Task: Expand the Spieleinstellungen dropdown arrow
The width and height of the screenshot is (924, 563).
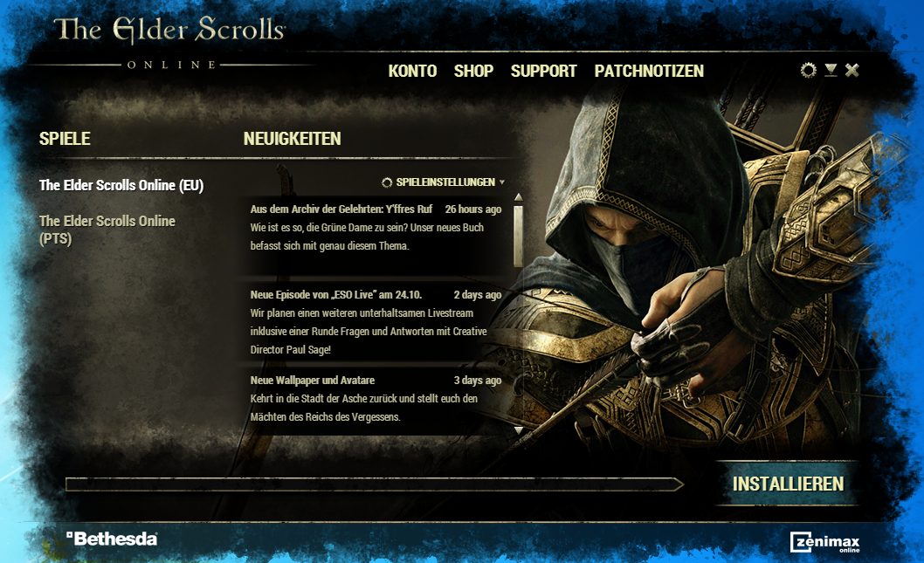Action: tap(502, 182)
